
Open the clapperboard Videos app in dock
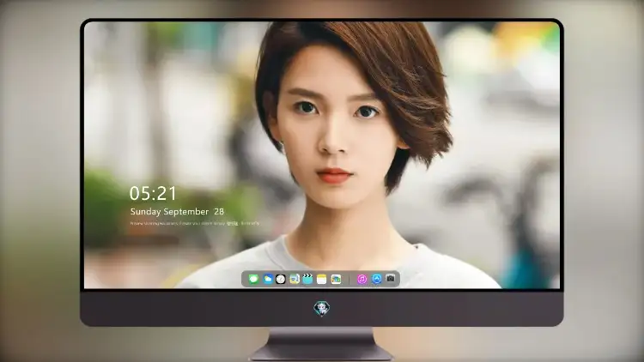point(307,279)
